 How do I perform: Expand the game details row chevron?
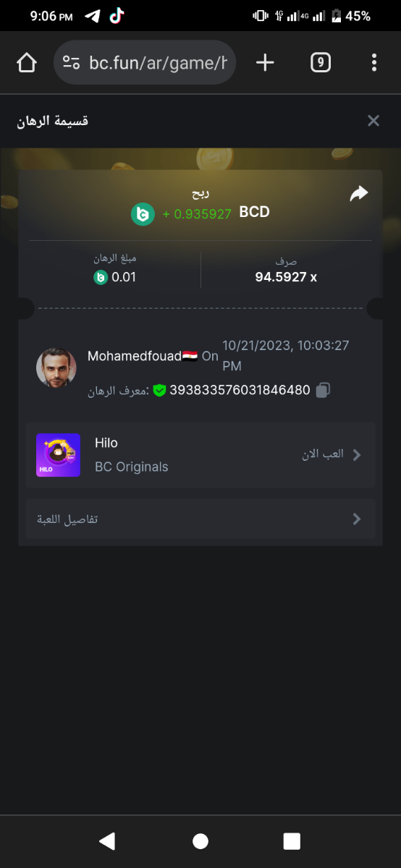click(x=356, y=519)
